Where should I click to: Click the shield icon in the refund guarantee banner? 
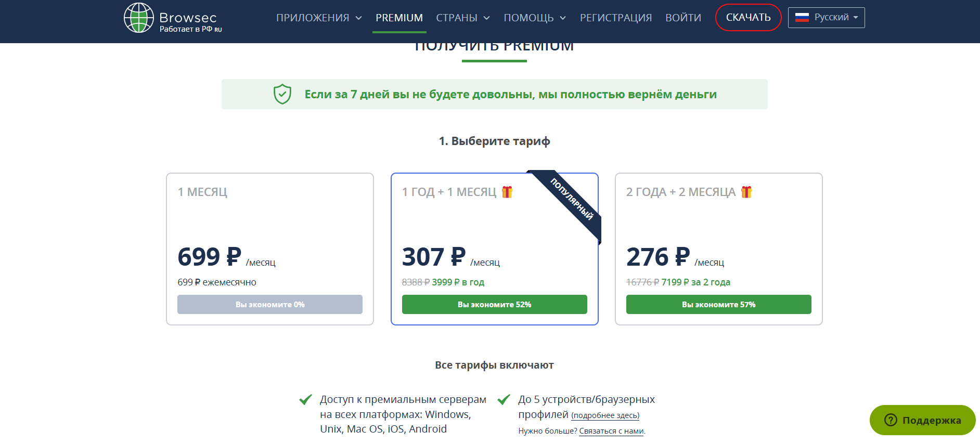click(x=282, y=94)
